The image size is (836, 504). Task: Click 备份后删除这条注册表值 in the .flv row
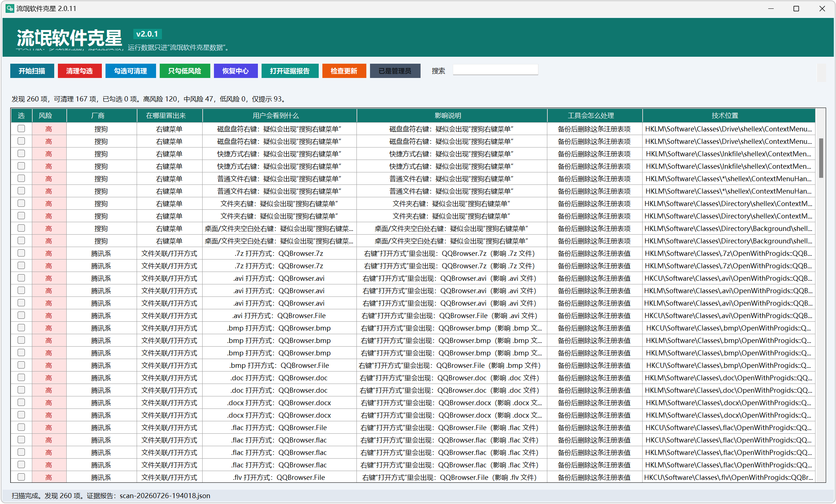coord(594,477)
